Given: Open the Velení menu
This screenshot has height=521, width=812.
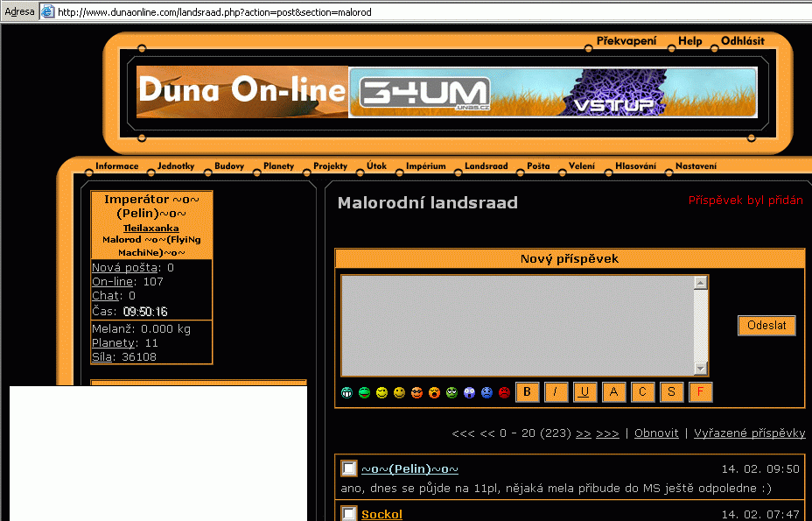Looking at the screenshot, I should coord(582,165).
